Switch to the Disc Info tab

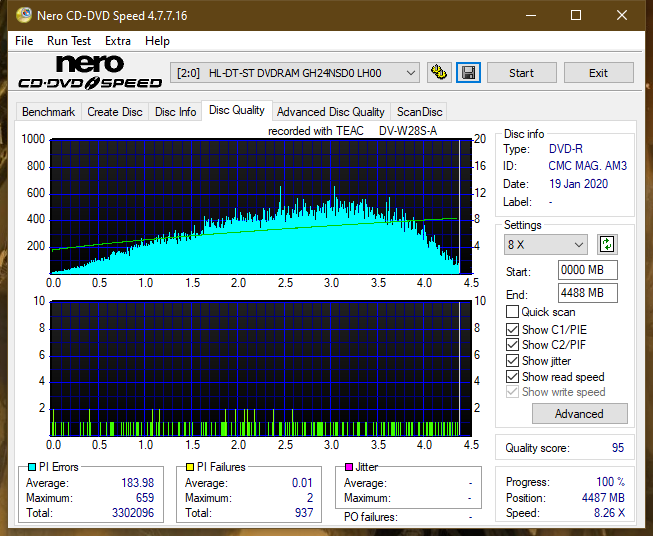[x=175, y=112]
